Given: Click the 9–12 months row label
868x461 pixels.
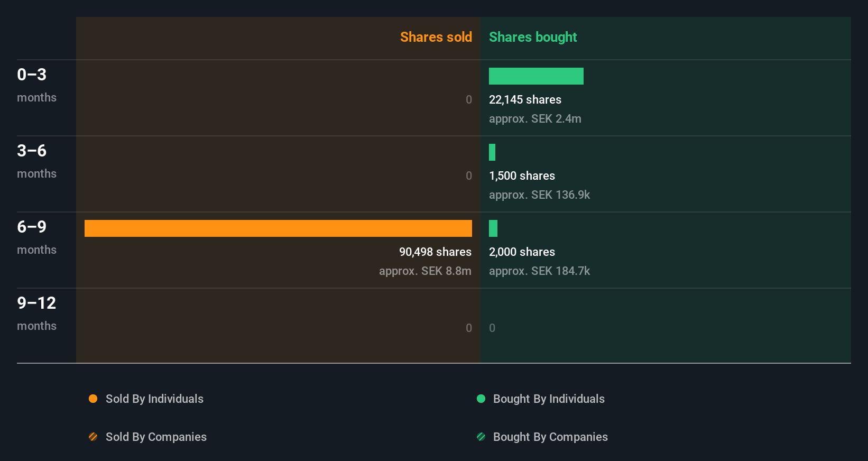Looking at the screenshot, I should click(x=36, y=314).
